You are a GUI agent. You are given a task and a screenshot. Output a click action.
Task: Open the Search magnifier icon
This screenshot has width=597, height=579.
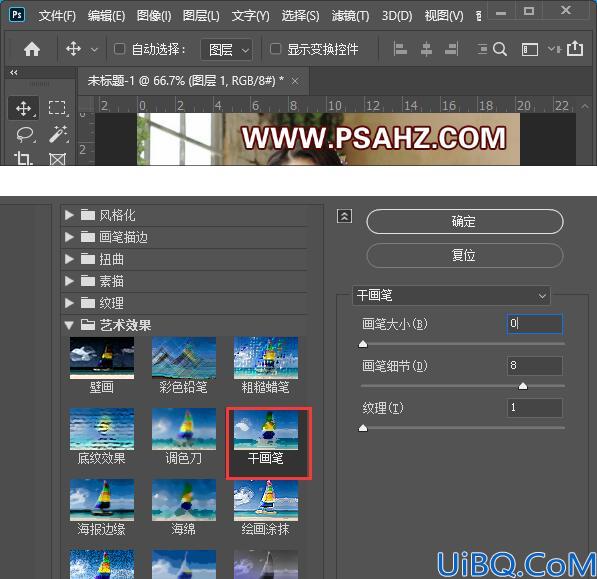500,49
